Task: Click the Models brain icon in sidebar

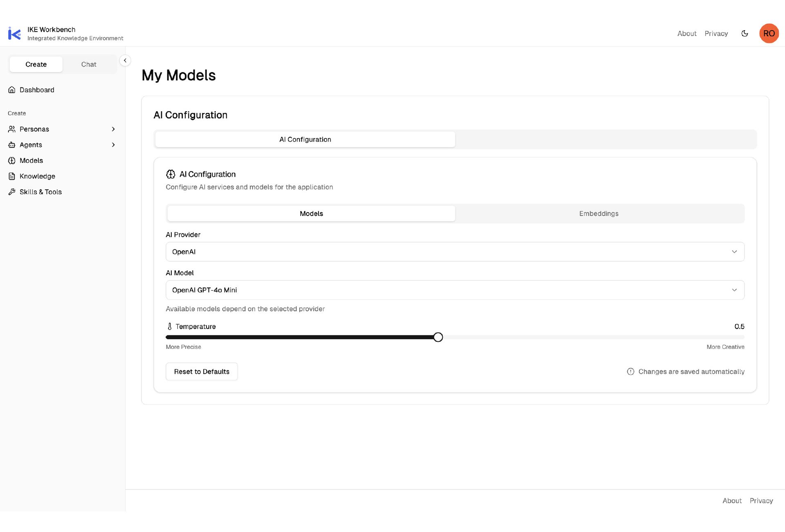Action: [12, 161]
